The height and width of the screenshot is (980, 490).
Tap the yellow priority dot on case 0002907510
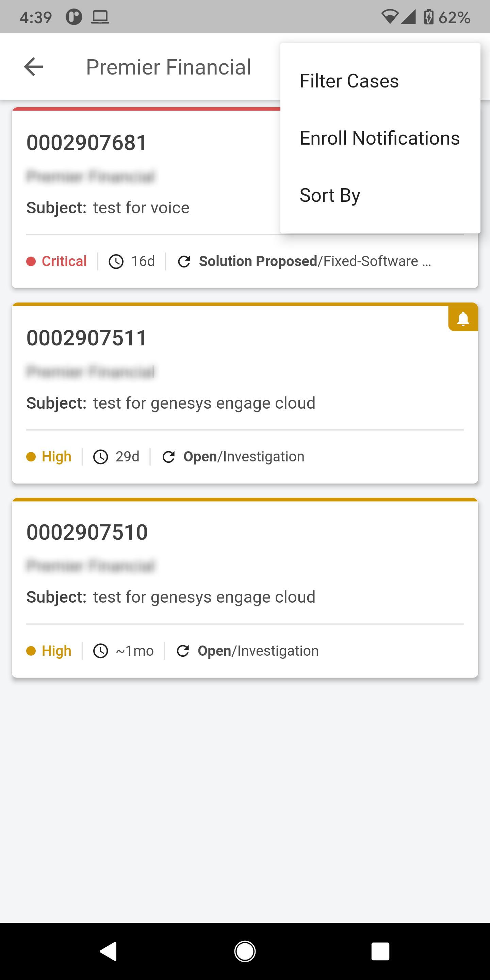click(x=31, y=651)
